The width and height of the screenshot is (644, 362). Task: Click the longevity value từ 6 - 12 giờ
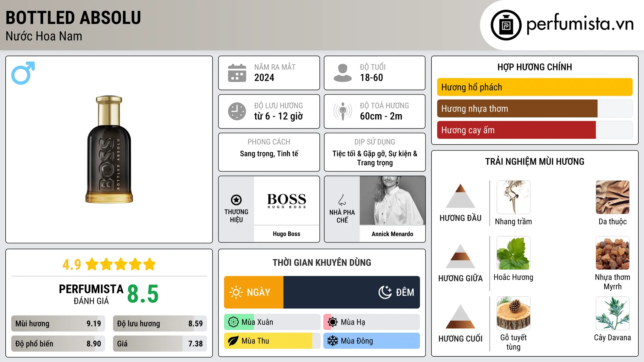click(279, 116)
